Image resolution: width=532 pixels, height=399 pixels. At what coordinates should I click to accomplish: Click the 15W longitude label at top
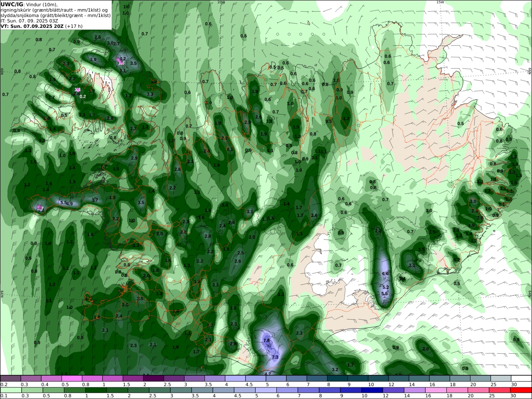[440, 2]
